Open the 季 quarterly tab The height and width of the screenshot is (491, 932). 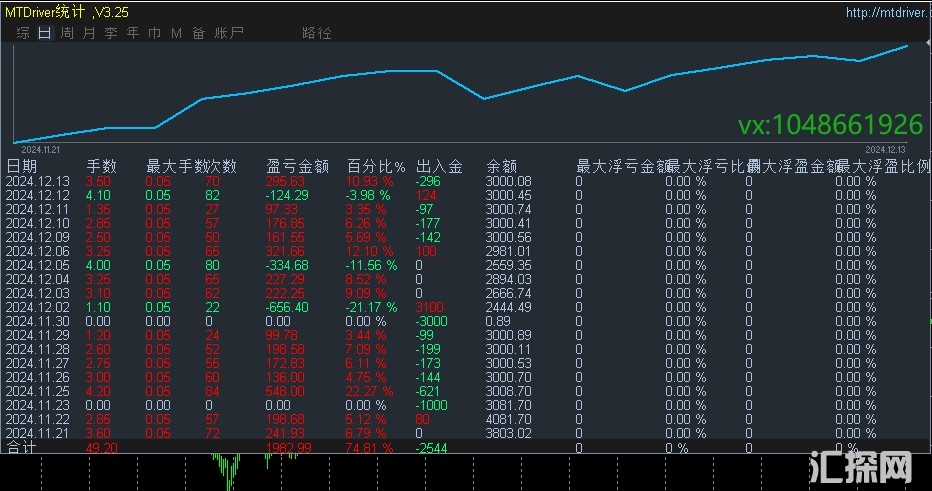tap(110, 32)
